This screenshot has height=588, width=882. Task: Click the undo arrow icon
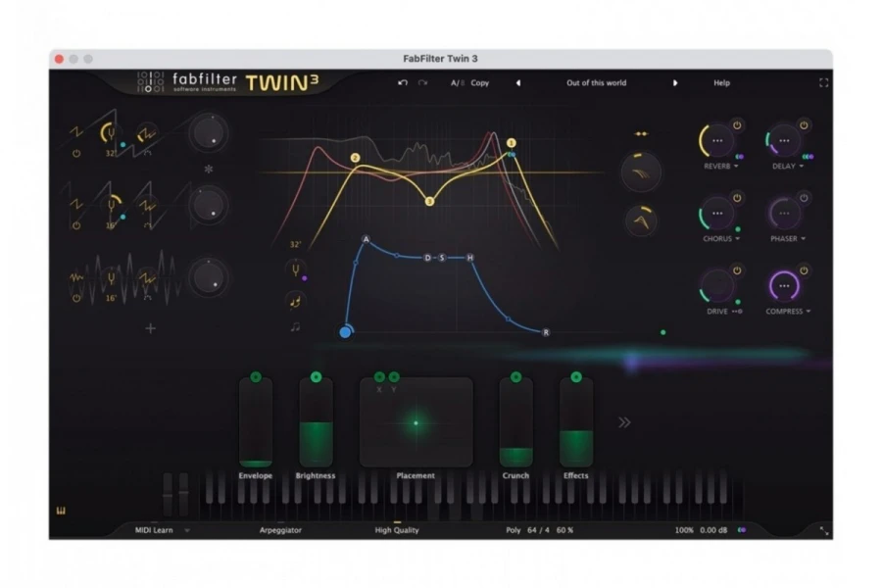point(402,82)
